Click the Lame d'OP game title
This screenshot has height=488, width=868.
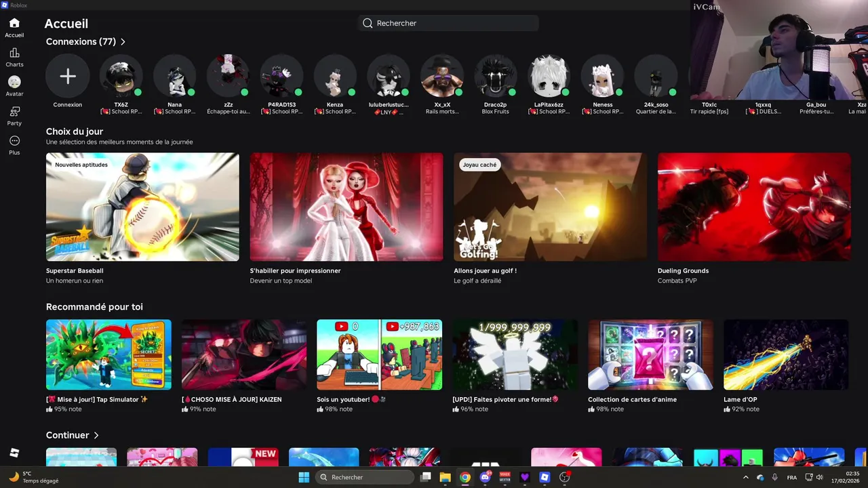point(741,399)
